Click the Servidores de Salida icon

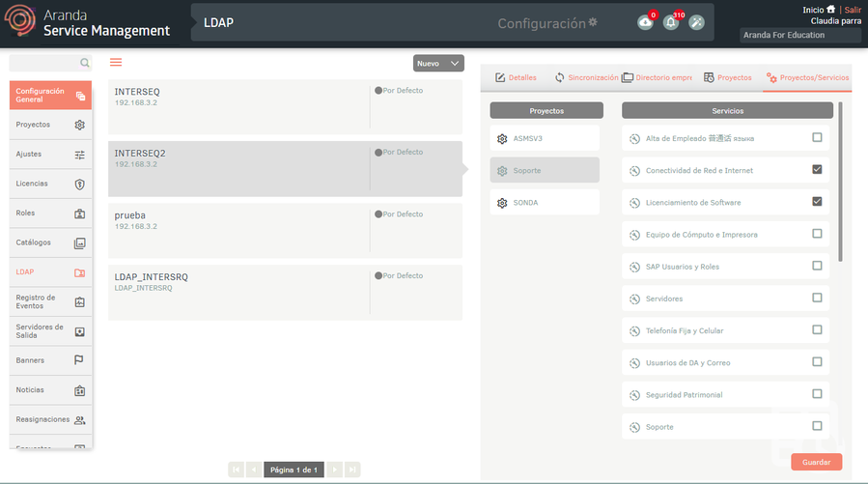pyautogui.click(x=80, y=331)
